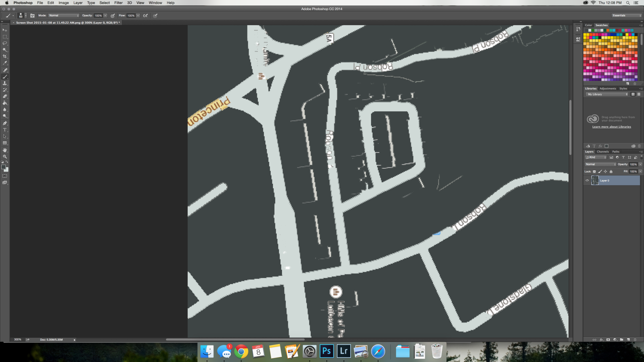The image size is (644, 362).
Task: Open the layer blend mode Normal dropdown
Action: [600, 164]
